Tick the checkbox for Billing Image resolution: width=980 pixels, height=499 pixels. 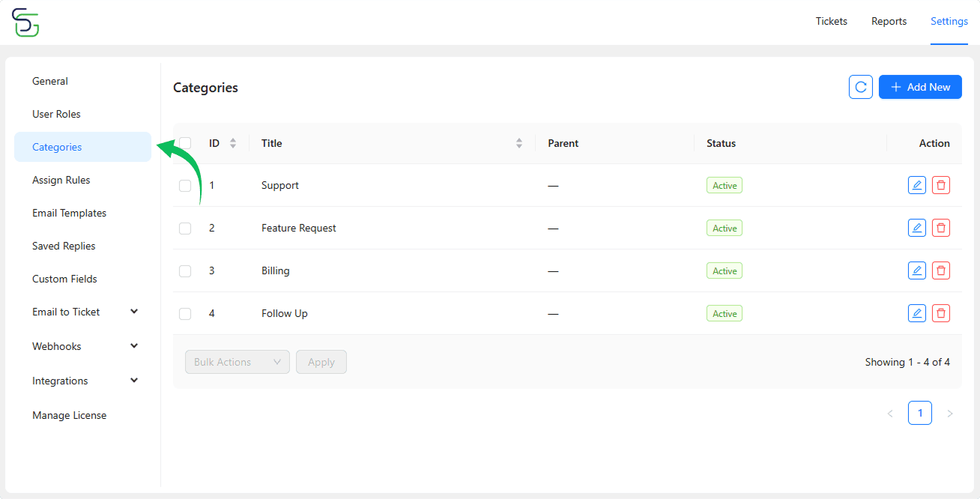coord(185,271)
